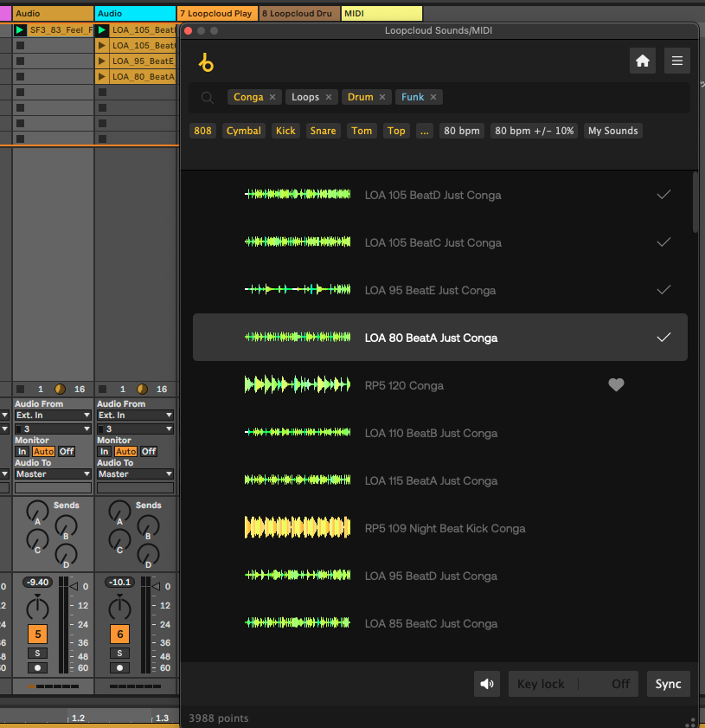Screen dimensions: 705x728
Task: Remove the Conga search tag
Action: click(x=272, y=97)
